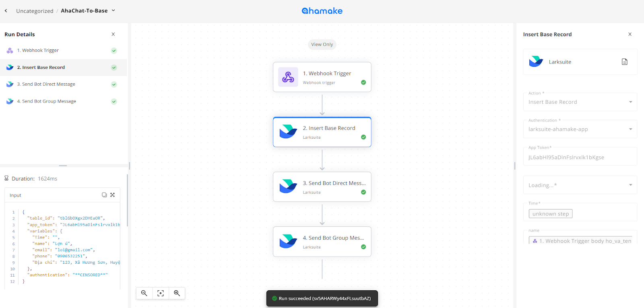Expand the Input panel to fullscreen
This screenshot has height=308, width=644.
[113, 195]
